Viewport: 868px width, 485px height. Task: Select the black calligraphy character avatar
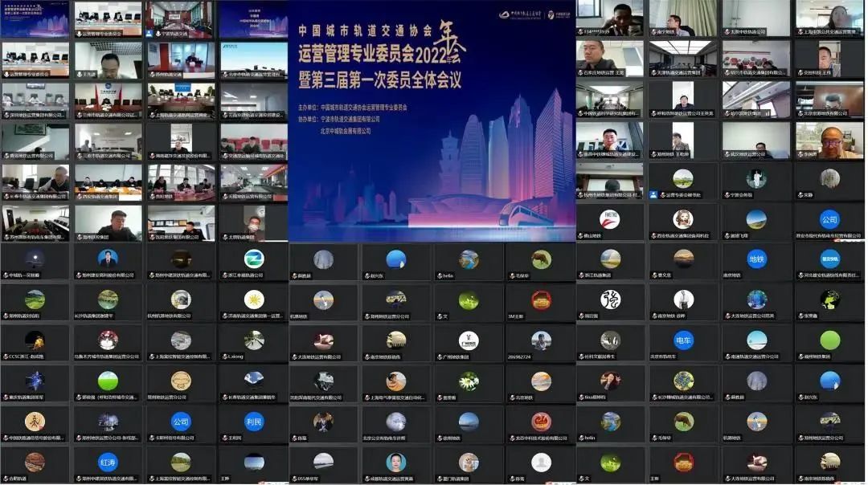click(x=610, y=300)
